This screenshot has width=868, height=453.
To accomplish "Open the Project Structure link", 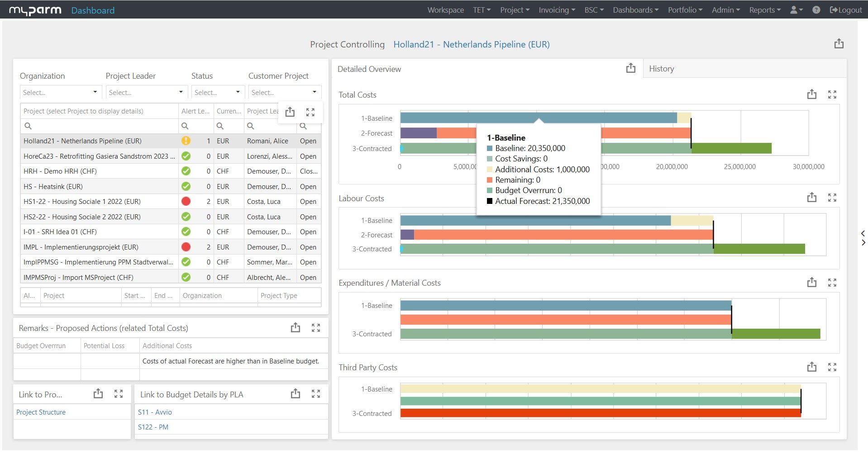I will [41, 412].
